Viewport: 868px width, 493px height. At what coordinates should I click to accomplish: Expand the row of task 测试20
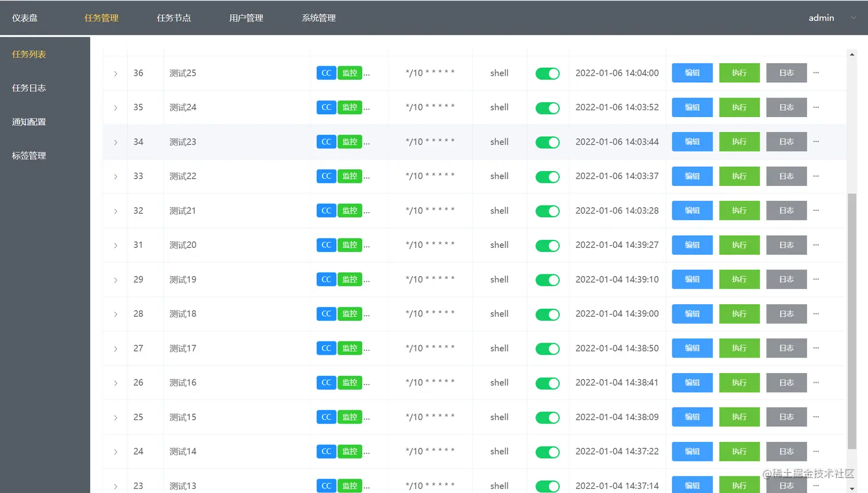(x=115, y=246)
